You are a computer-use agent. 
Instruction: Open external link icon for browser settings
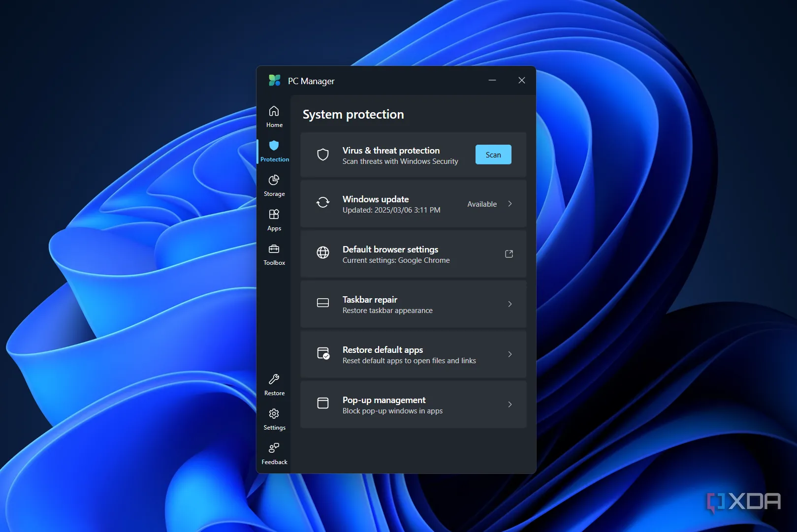tap(509, 254)
